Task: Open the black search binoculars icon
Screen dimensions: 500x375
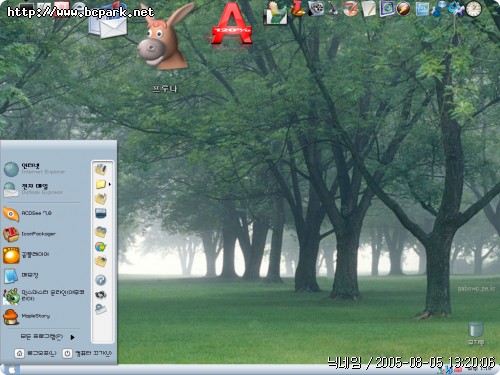Action: pyautogui.click(x=101, y=294)
